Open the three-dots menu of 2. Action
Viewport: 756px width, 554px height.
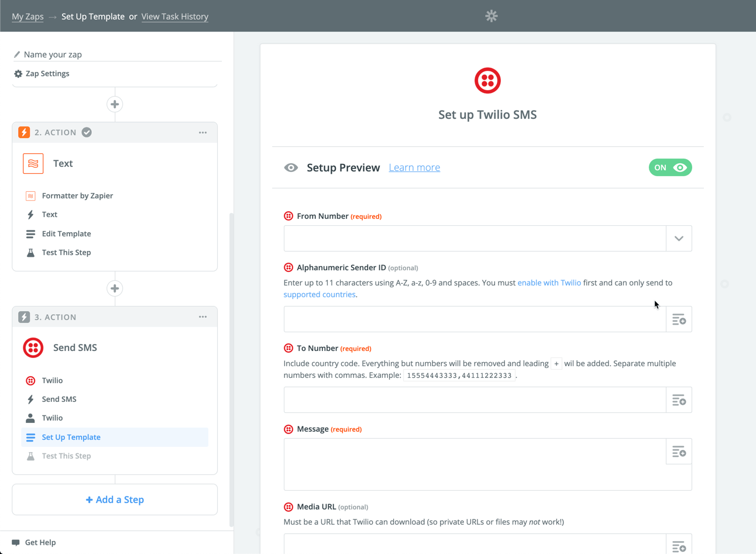pyautogui.click(x=202, y=132)
